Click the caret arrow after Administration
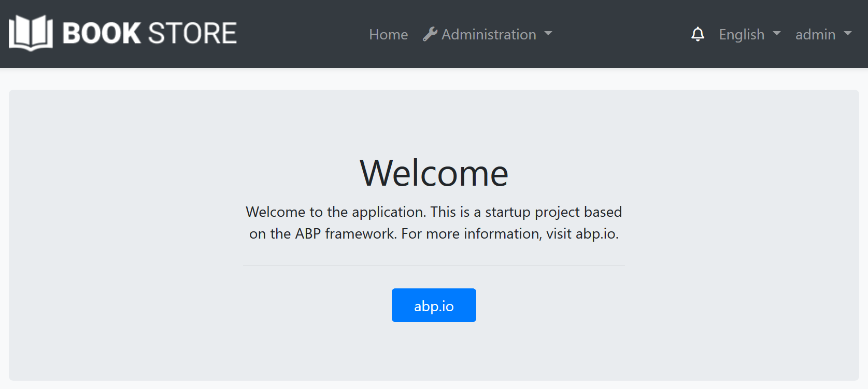 (548, 34)
